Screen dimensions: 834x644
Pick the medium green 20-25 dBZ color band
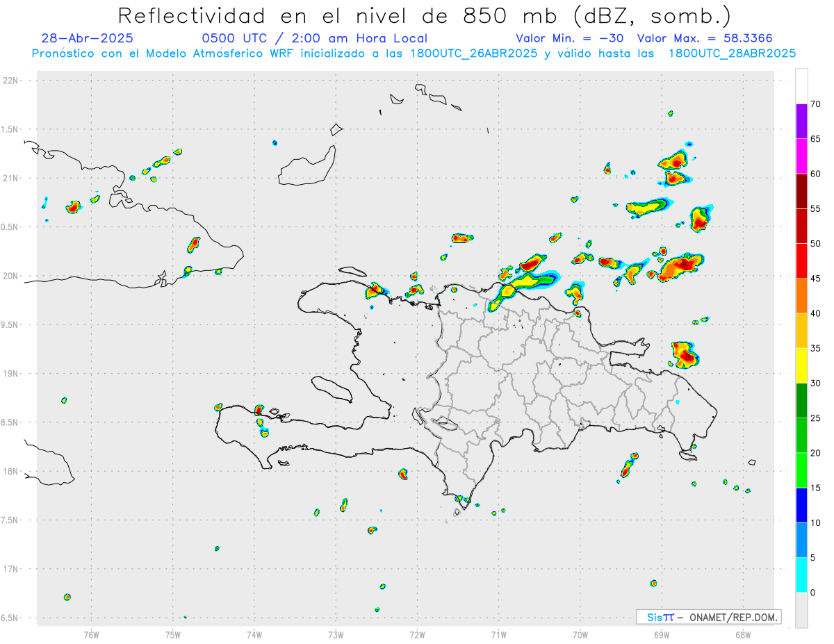(x=801, y=435)
